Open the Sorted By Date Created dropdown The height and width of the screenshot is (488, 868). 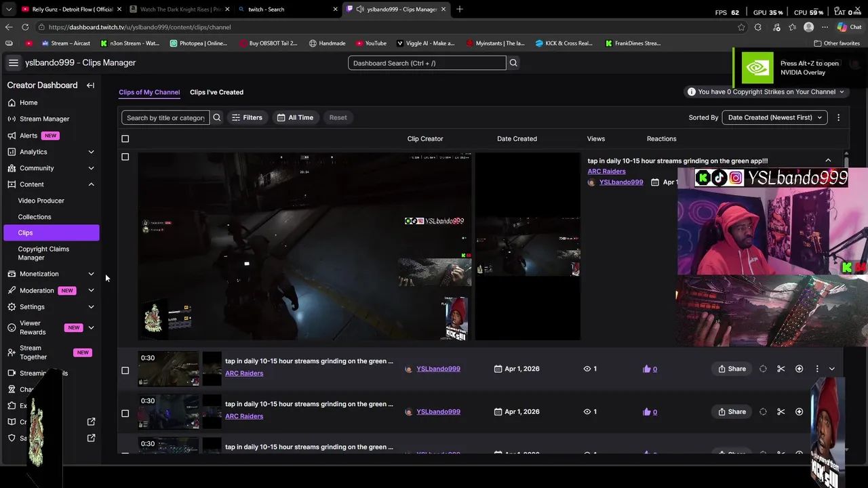774,117
